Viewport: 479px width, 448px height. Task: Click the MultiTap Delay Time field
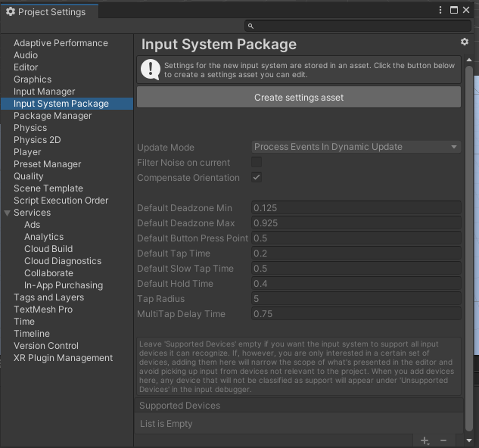[356, 313]
